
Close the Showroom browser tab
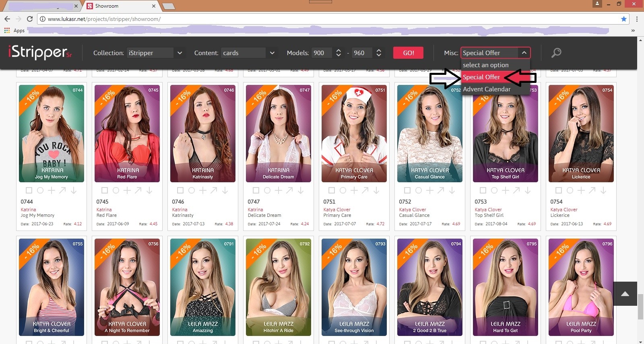[x=154, y=6]
